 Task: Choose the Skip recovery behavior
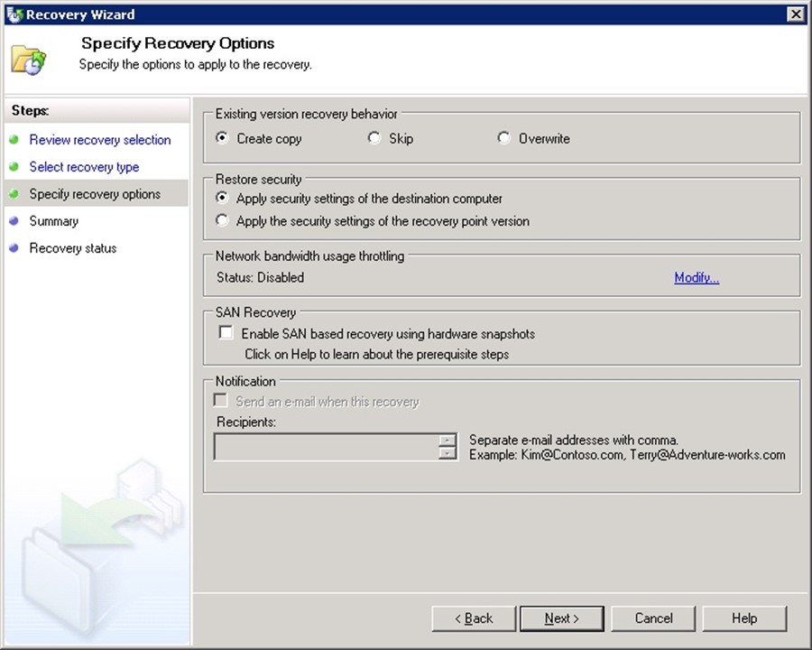[x=374, y=139]
